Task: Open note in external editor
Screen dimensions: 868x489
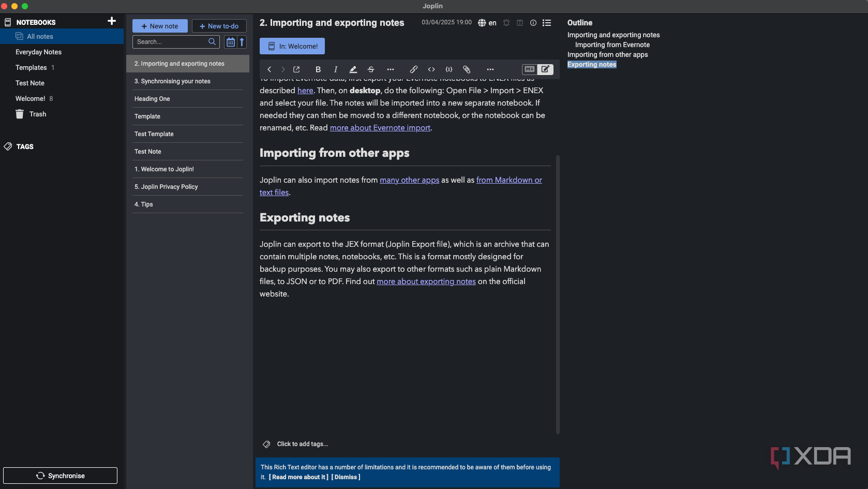Action: click(296, 69)
